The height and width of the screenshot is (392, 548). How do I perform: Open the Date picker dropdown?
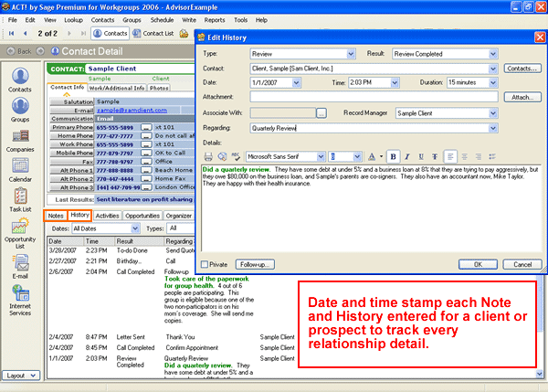click(296, 82)
